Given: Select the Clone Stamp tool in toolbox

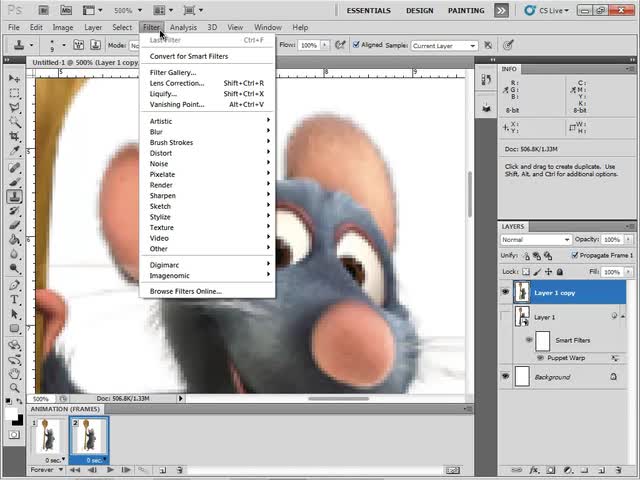Looking at the screenshot, I should tap(14, 196).
